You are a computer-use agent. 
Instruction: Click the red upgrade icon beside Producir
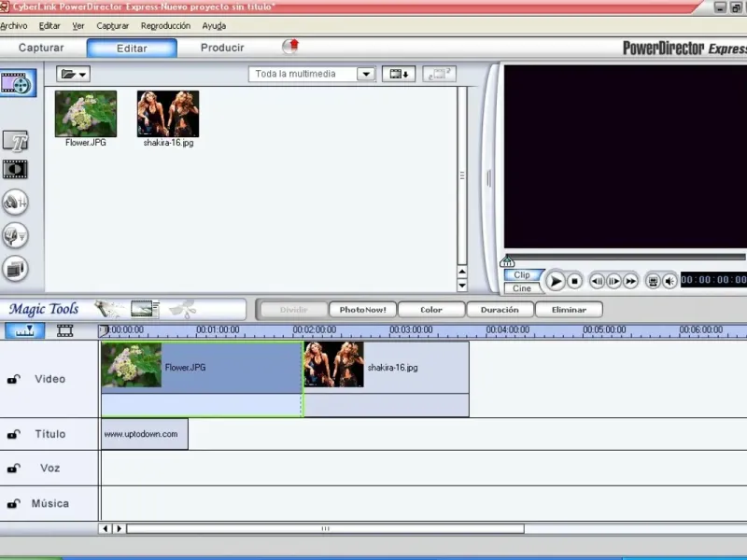(290, 46)
